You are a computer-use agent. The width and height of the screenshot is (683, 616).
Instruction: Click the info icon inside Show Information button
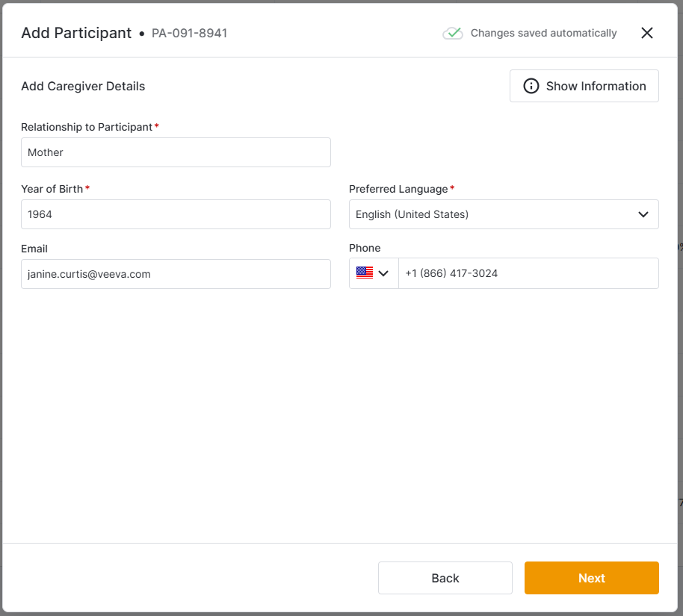click(531, 86)
